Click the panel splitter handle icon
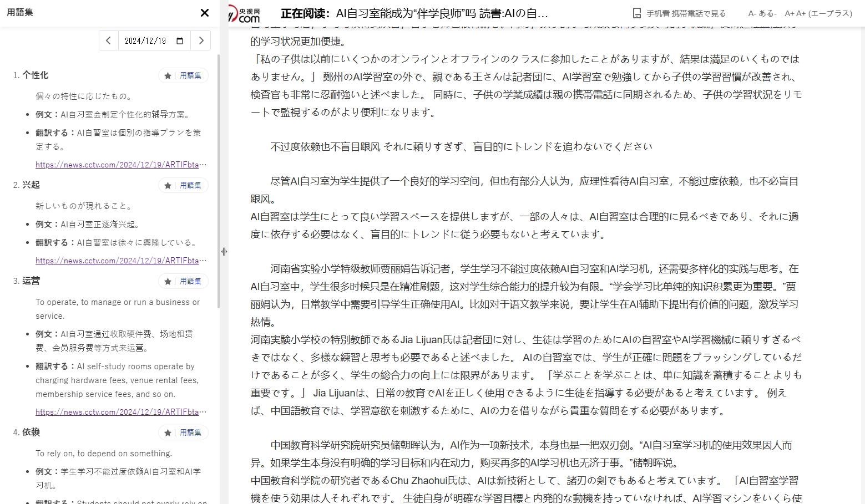The image size is (865, 504). (x=224, y=252)
